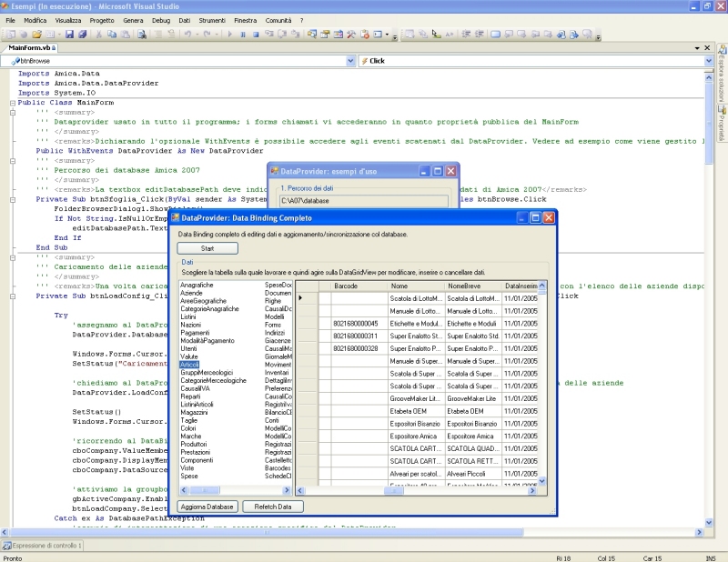Collapse the btnSfoglia_Click Sub outline

[13, 199]
